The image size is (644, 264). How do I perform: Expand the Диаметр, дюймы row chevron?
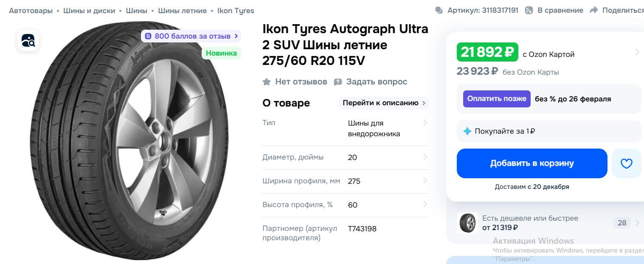point(425,157)
